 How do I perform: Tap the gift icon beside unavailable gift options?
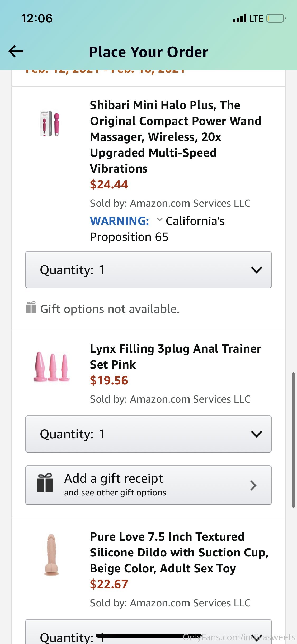tap(31, 307)
